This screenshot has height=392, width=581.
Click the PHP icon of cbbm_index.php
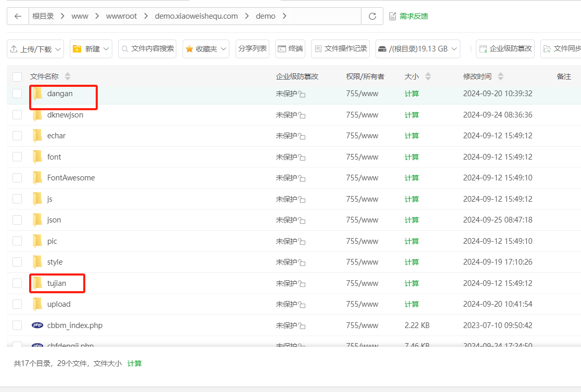(x=37, y=325)
